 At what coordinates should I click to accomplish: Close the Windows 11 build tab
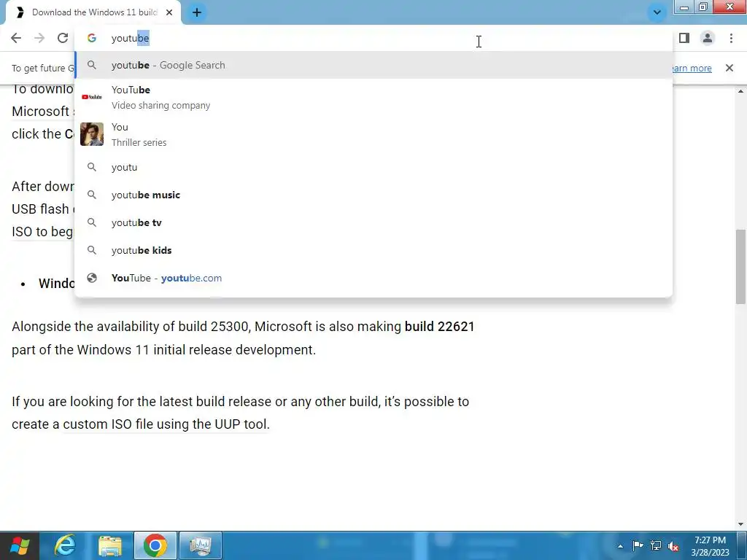[x=169, y=12]
